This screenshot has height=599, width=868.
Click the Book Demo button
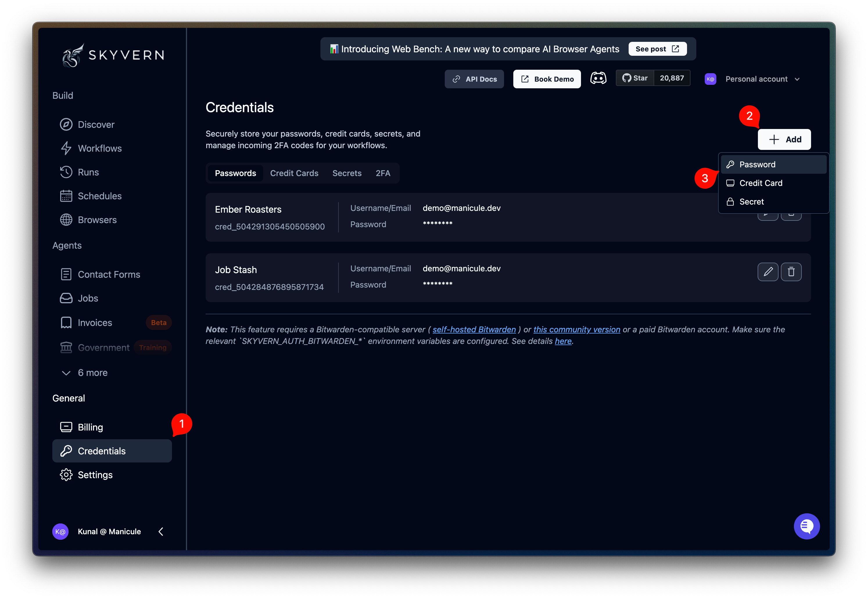pyautogui.click(x=547, y=79)
